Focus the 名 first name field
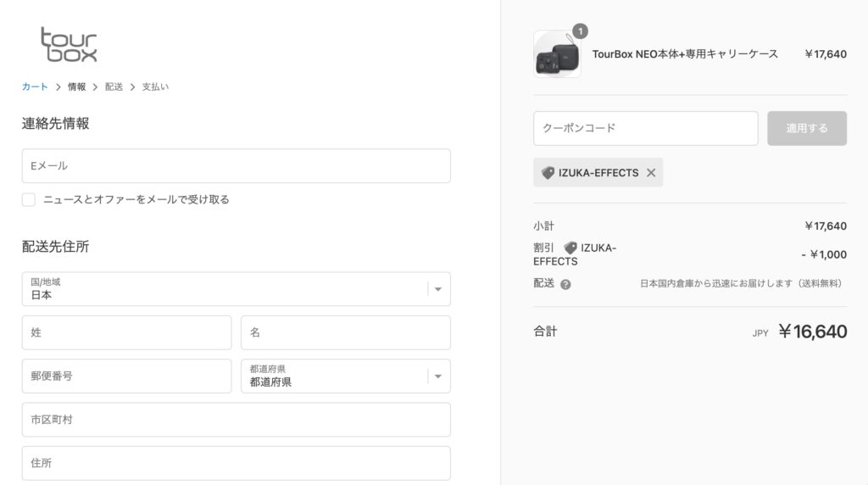The image size is (868, 485). pyautogui.click(x=346, y=332)
